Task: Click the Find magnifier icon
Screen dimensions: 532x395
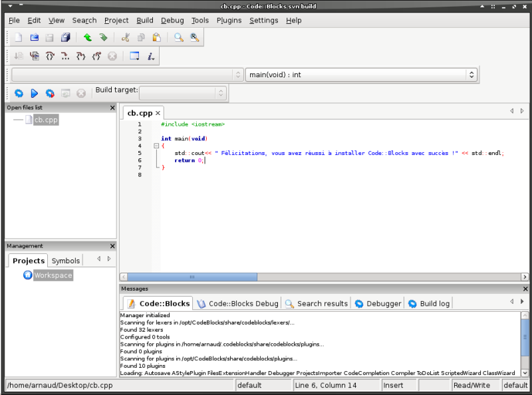Action: (179, 38)
